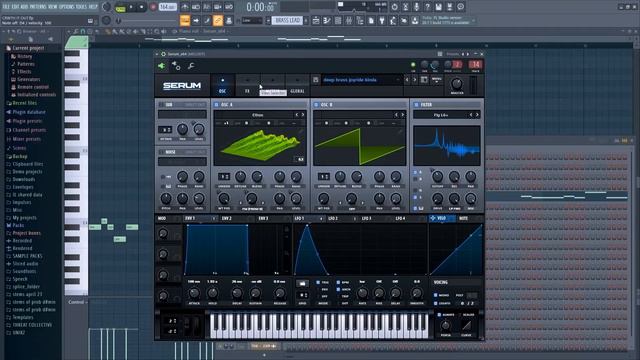640x360 pixels.
Task: Open the mixer view icon
Action: (349, 20)
